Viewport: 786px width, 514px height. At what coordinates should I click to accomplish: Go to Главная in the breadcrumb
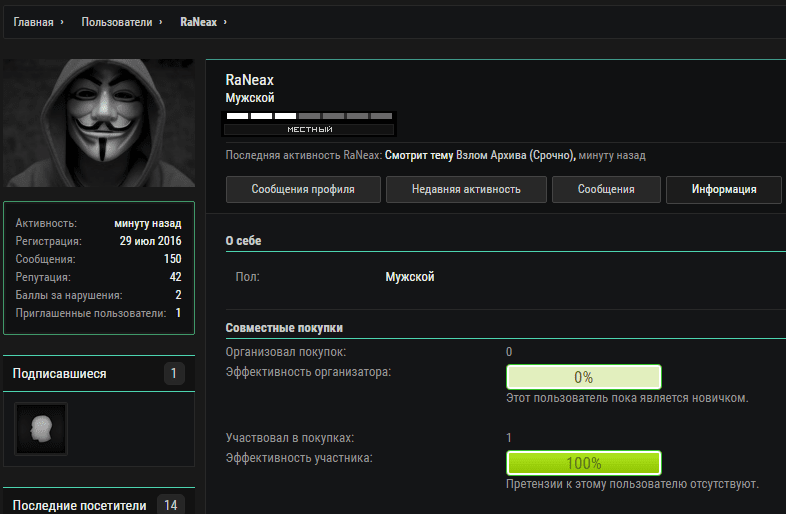[x=33, y=21]
